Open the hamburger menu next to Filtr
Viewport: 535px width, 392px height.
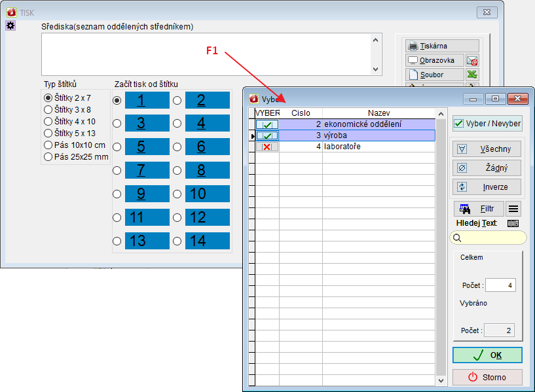[513, 209]
